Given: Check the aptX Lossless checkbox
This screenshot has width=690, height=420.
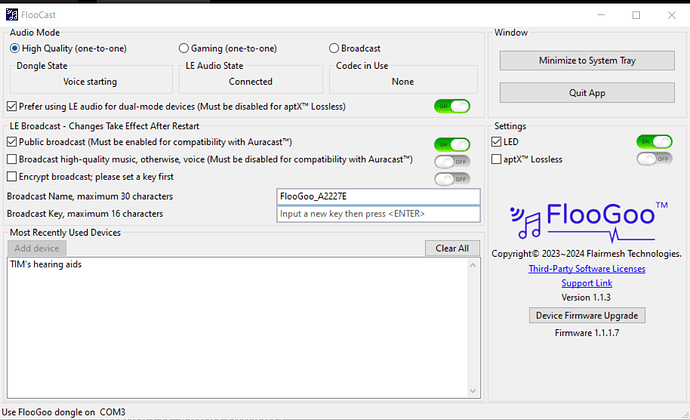Looking at the screenshot, I should point(496,159).
